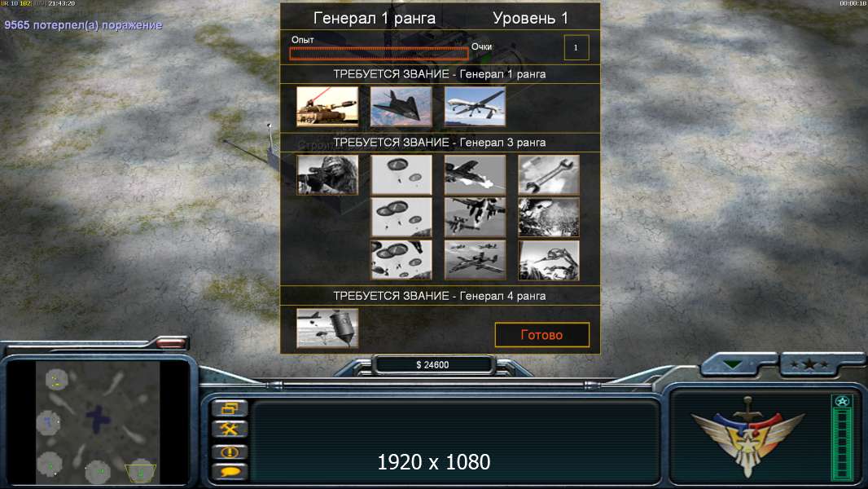Choose the Emergency Repair wrench icon
The height and width of the screenshot is (489, 868).
tap(549, 175)
